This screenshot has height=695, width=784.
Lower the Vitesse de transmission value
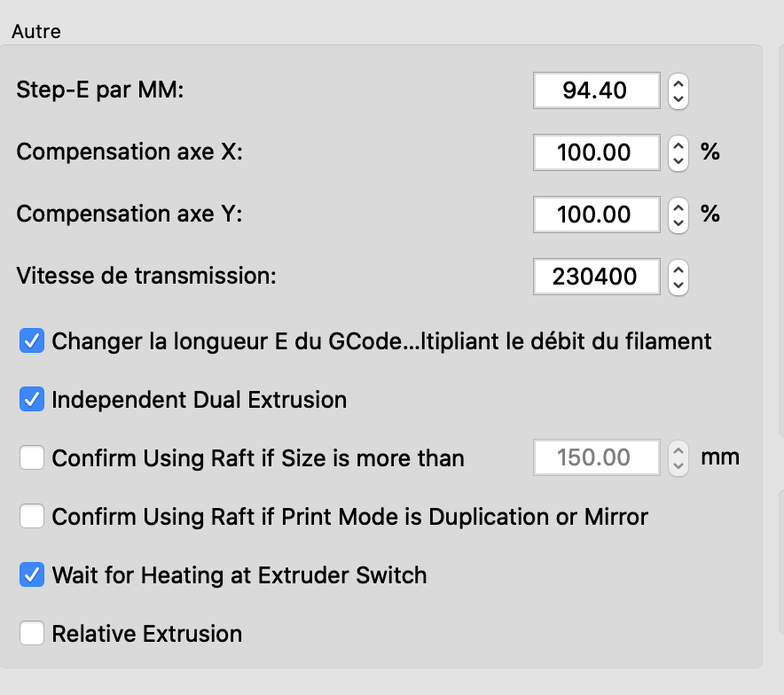(678, 285)
